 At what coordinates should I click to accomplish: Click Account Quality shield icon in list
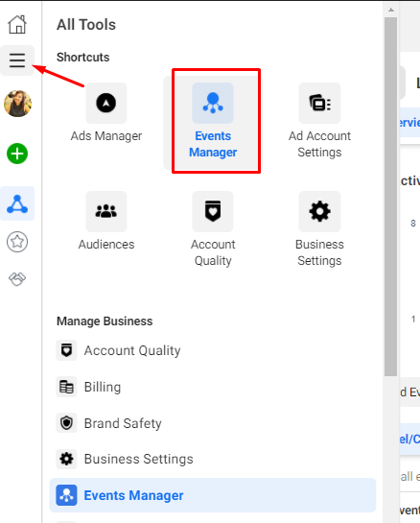point(67,350)
